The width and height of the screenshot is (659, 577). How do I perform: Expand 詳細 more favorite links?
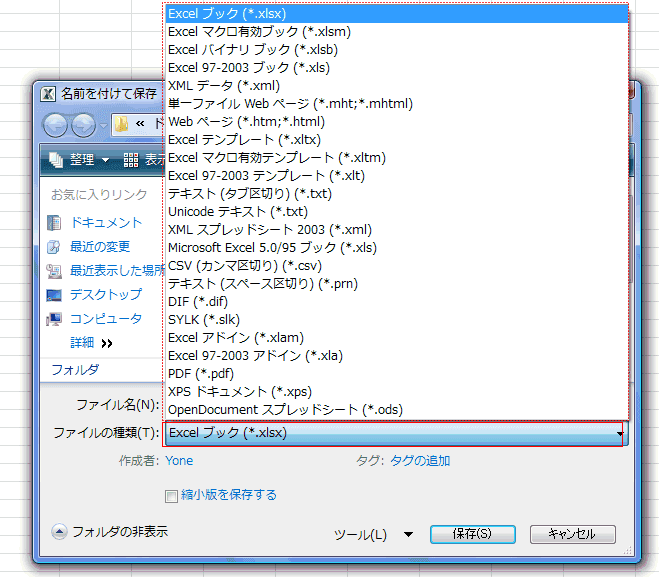pyautogui.click(x=92, y=343)
